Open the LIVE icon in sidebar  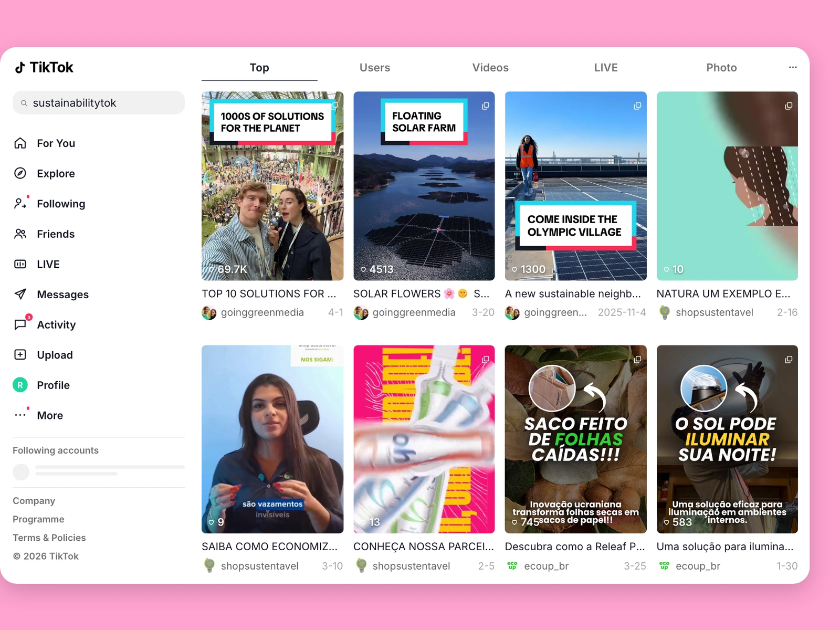tap(20, 264)
